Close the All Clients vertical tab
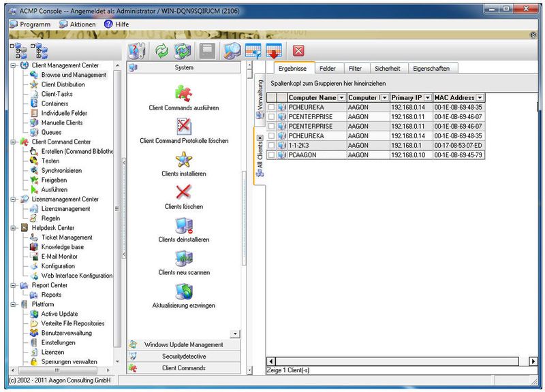545x392 pixels. click(260, 138)
